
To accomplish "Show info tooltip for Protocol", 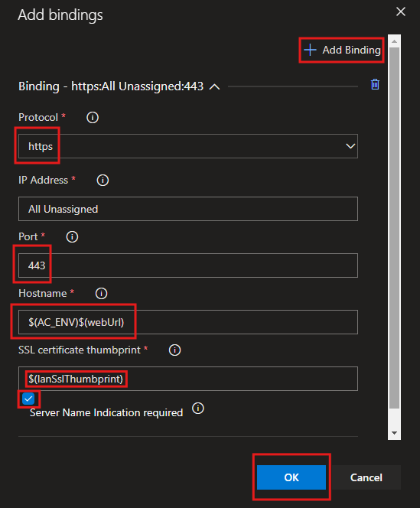I will [x=93, y=117].
